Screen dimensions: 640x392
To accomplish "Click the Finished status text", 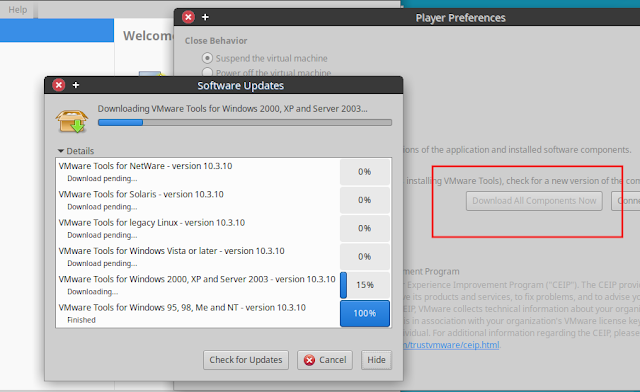I will coord(81,320).
